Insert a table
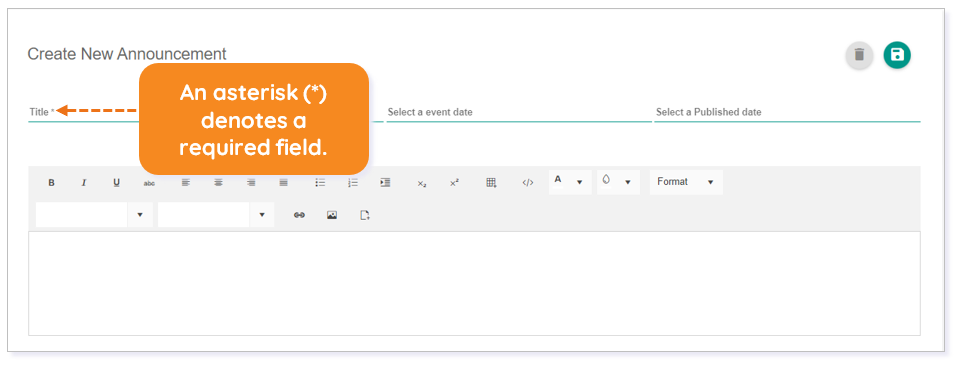The image size is (964, 366). 491,183
